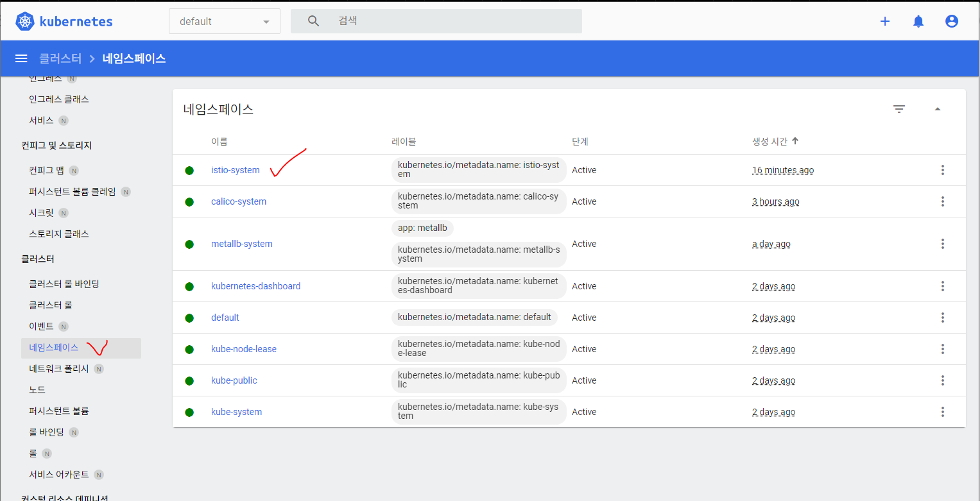Open the kubernetes-dashboard namespace link
This screenshot has width=980, height=501.
[x=256, y=286]
